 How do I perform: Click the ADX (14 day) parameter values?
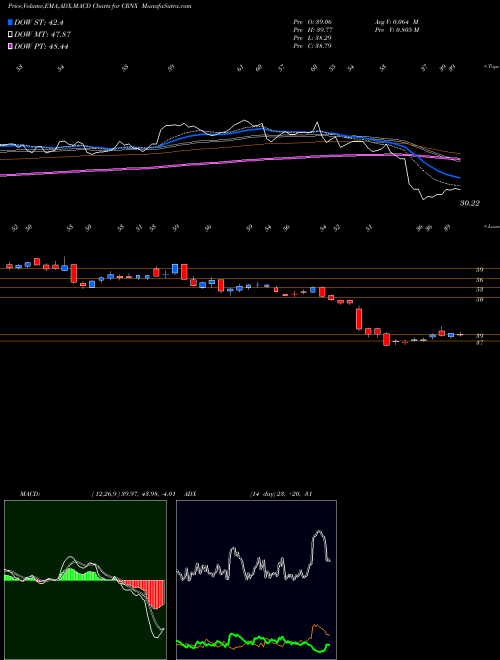click(280, 494)
